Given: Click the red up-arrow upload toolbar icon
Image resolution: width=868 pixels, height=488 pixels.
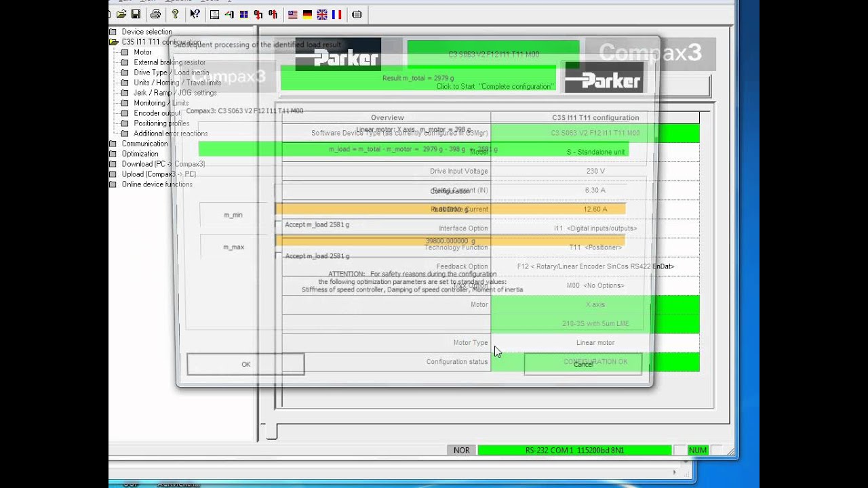Looking at the screenshot, I should point(273,14).
